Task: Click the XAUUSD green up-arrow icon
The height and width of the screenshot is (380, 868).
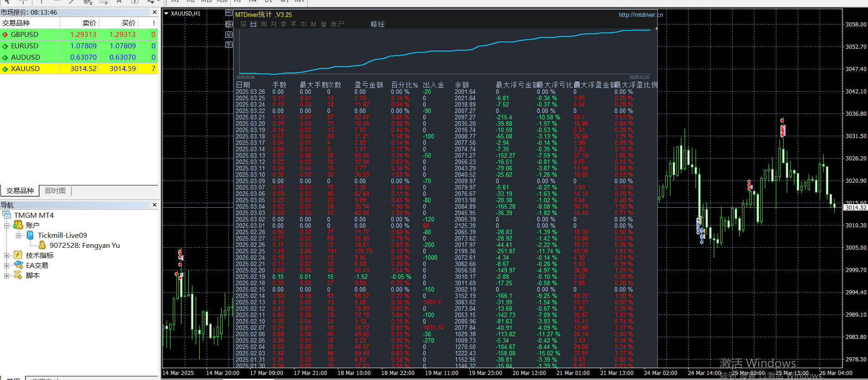Action: tap(5, 69)
